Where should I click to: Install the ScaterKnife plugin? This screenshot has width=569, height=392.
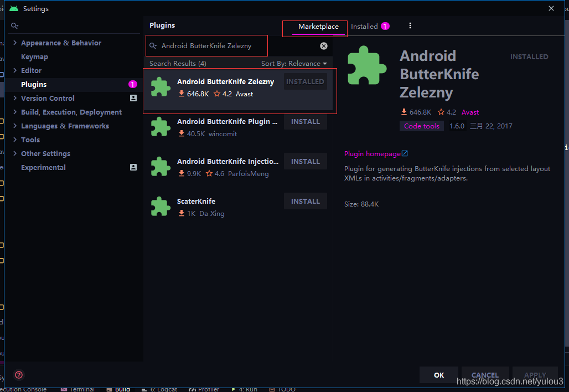tap(306, 202)
